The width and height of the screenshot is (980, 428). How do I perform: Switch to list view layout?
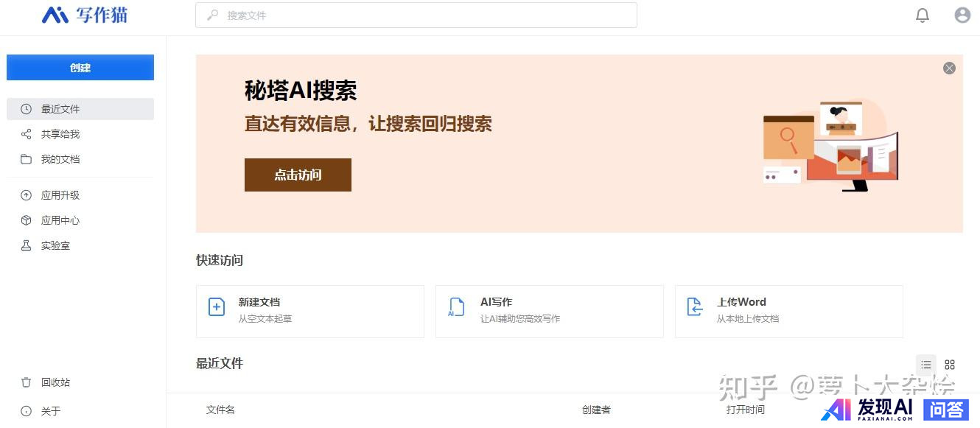pyautogui.click(x=926, y=365)
